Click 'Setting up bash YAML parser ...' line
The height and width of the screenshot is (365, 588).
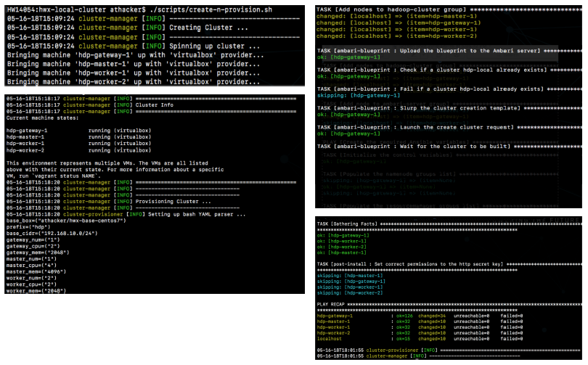pos(126,214)
